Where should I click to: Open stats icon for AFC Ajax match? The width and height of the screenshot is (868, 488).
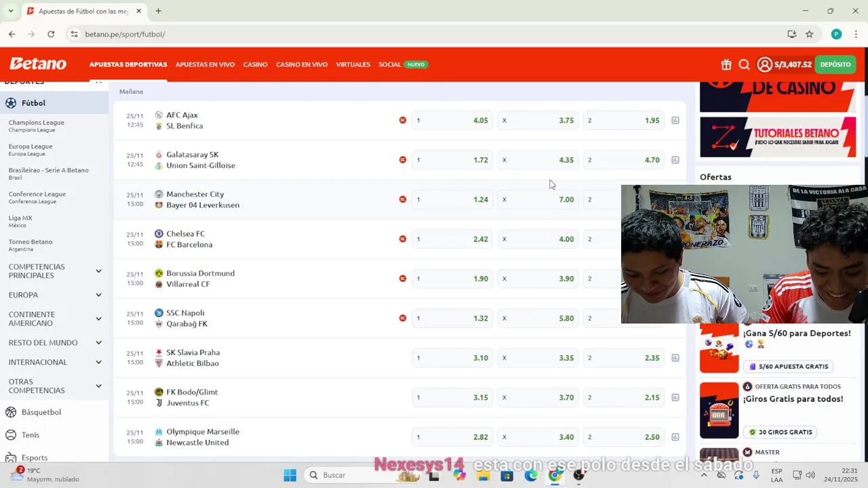[675, 121]
